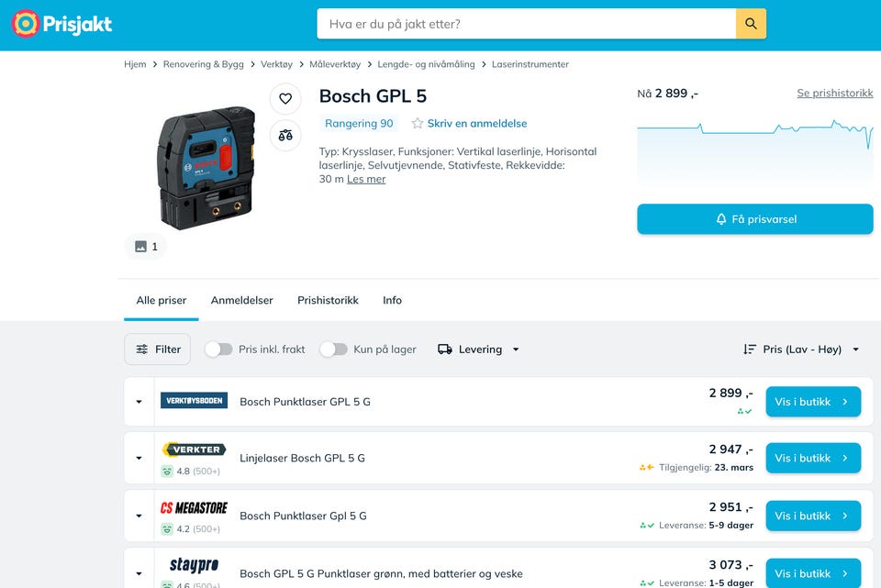This screenshot has height=588, width=881.
Task: Click Les mer link in description
Action: tap(366, 179)
